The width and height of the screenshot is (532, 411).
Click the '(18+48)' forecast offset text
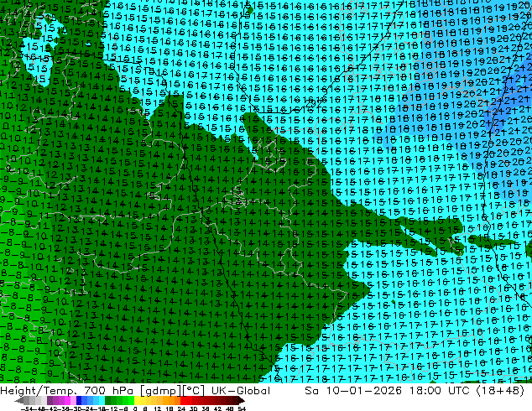(x=501, y=391)
